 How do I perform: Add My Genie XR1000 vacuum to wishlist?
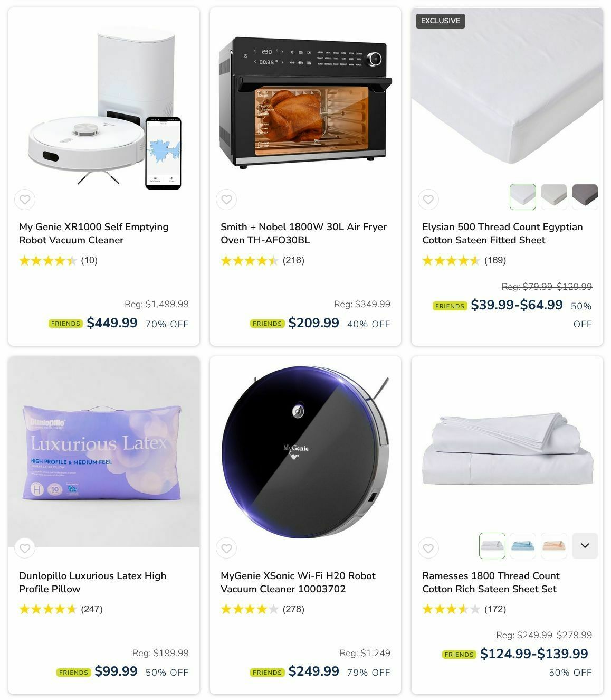(25, 200)
